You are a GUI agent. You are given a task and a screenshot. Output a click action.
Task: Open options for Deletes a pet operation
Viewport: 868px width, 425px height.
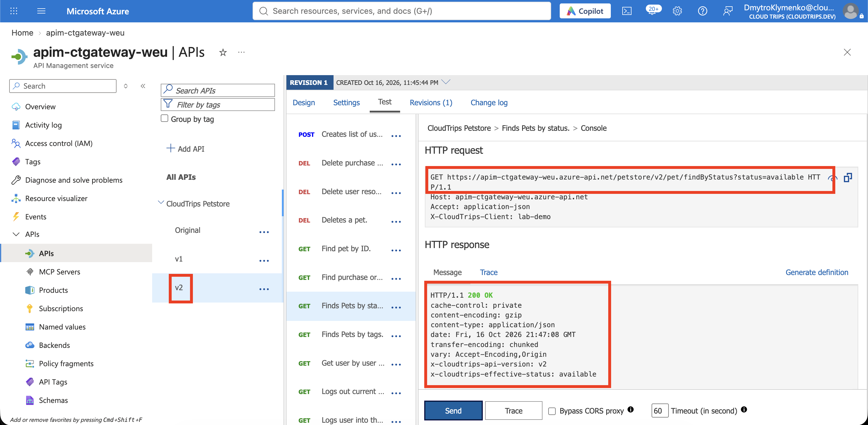(x=396, y=222)
